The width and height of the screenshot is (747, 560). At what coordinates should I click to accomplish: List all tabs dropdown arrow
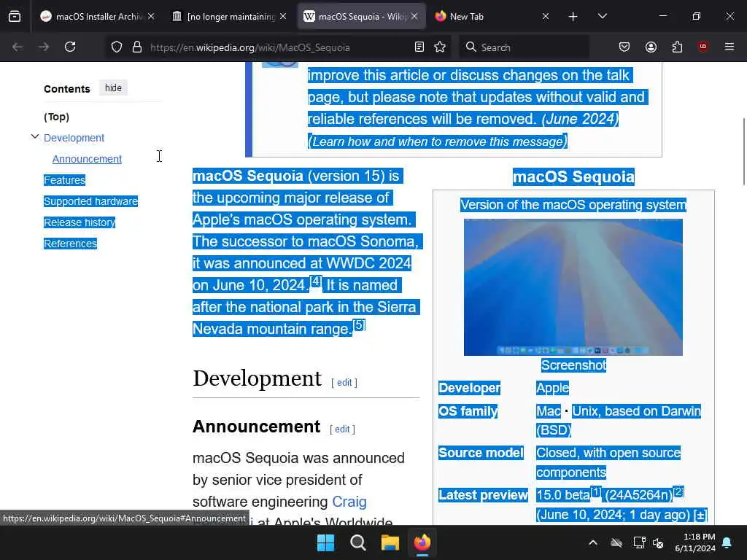[602, 16]
